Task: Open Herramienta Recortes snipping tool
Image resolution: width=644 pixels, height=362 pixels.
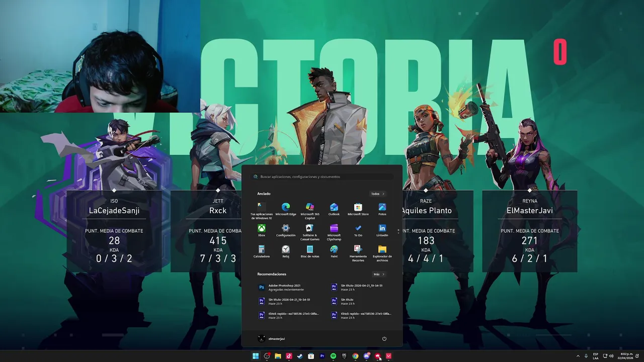Action: [358, 253]
